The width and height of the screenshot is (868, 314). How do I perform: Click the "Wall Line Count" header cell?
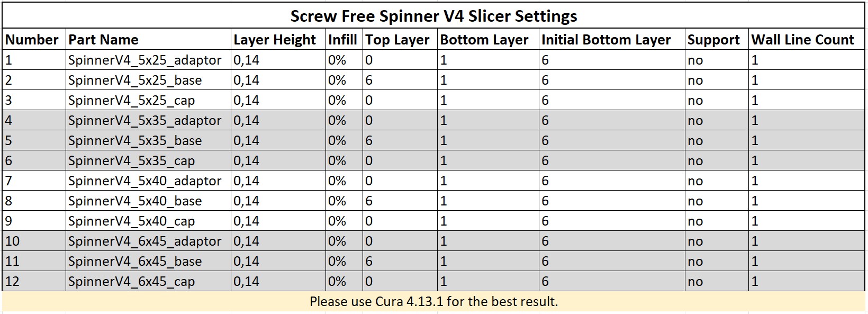(x=802, y=40)
